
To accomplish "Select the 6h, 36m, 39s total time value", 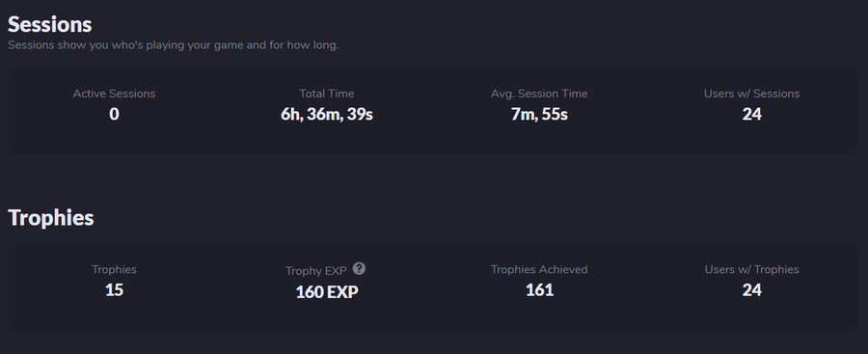I will click(x=327, y=114).
